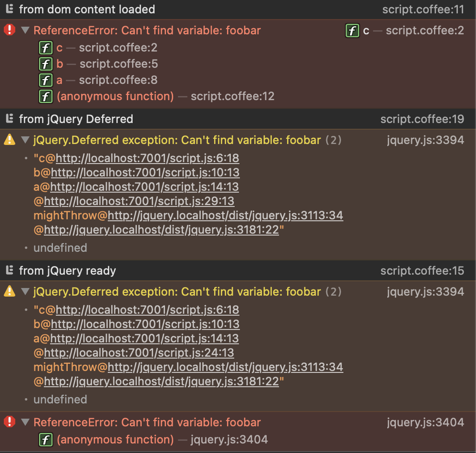The height and width of the screenshot is (453, 476).
Task: Open script.coffee:5 from frame b
Action: pyautogui.click(x=119, y=64)
